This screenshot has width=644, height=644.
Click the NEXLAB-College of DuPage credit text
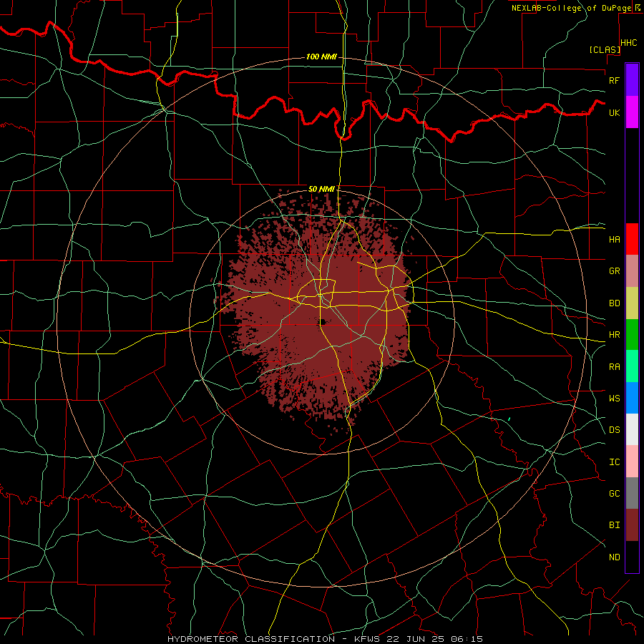[571, 8]
